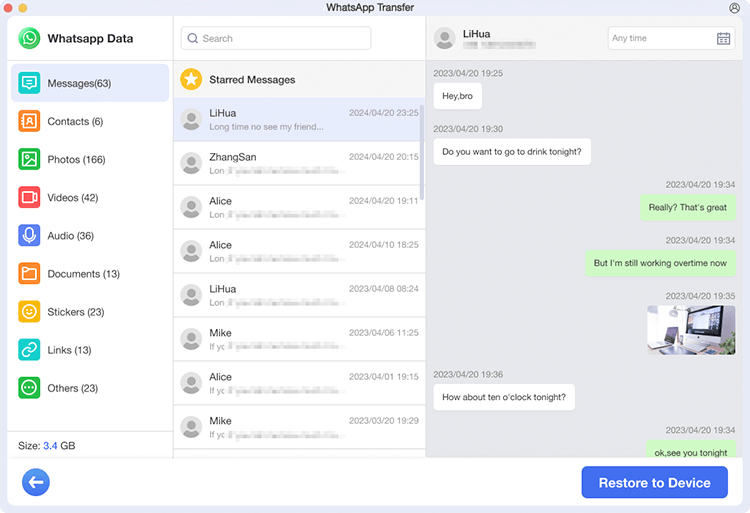Open Videos (42) category
Screen dimensions: 750x513
pyautogui.click(x=90, y=197)
